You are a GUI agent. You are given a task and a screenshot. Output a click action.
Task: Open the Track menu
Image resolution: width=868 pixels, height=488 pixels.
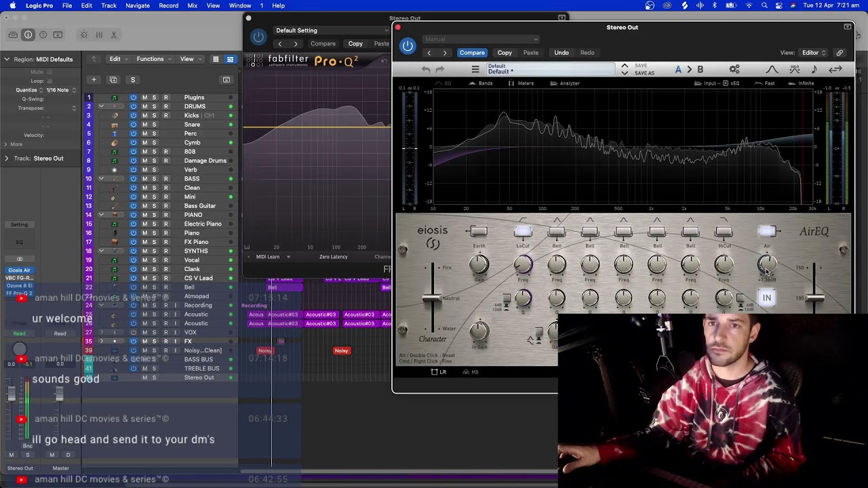(108, 5)
